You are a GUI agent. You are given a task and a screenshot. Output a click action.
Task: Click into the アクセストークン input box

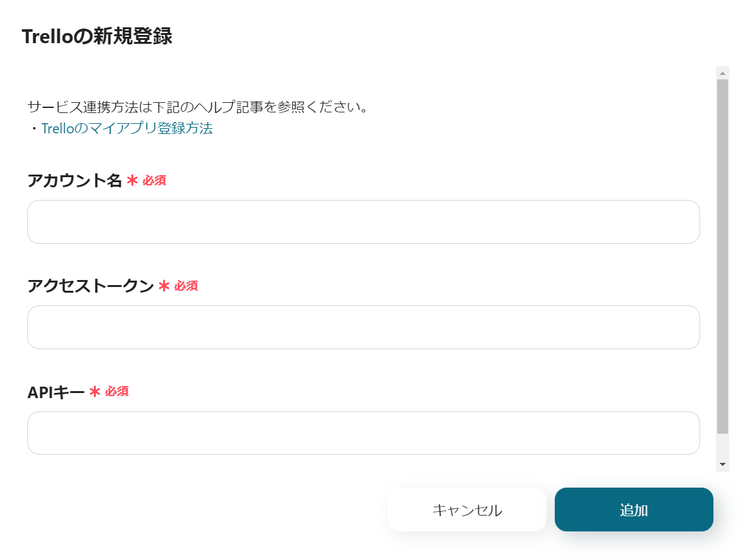point(363,328)
